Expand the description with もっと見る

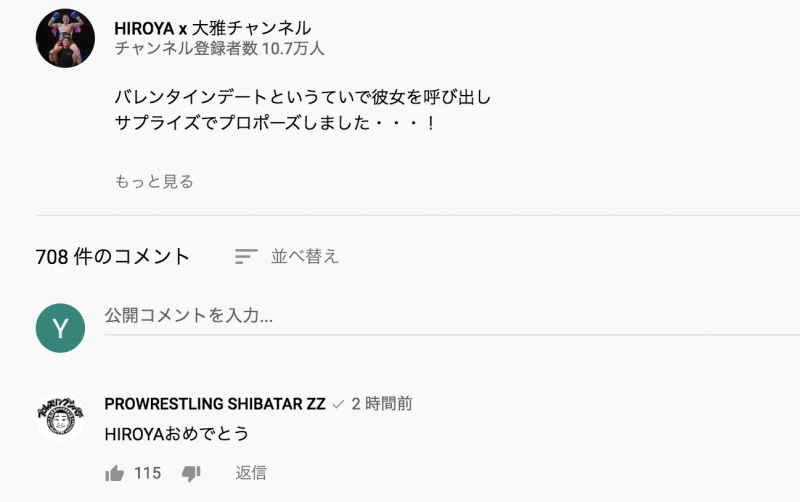click(x=154, y=181)
